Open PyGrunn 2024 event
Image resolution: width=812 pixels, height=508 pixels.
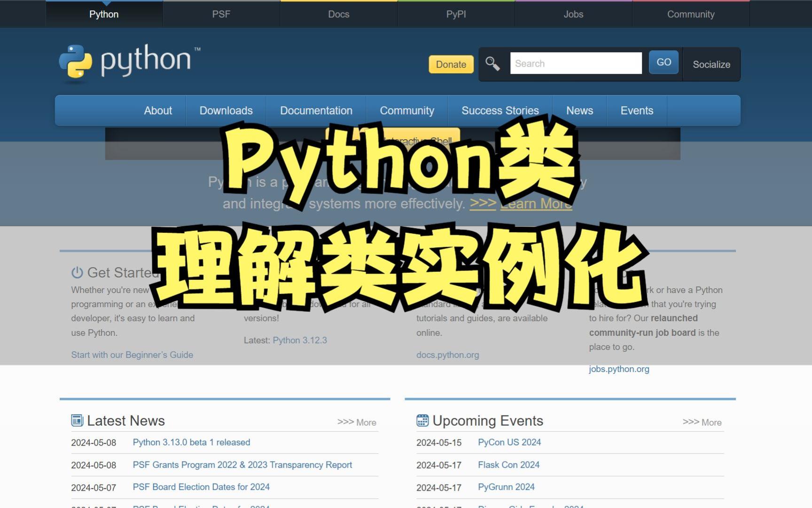[x=506, y=487]
